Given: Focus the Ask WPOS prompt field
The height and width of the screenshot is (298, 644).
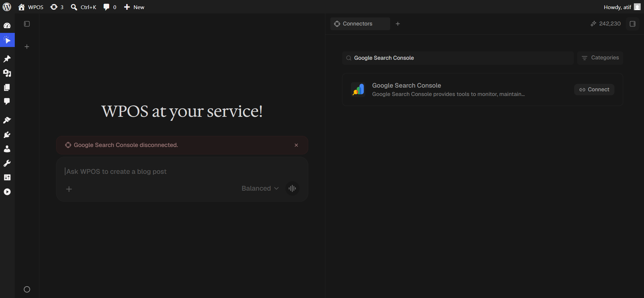Looking at the screenshot, I should coord(182,171).
